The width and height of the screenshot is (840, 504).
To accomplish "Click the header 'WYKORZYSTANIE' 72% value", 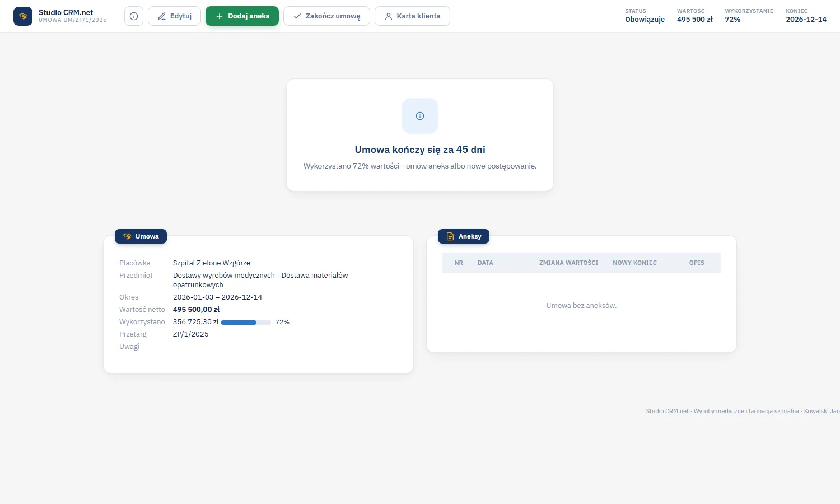I will 732,20.
